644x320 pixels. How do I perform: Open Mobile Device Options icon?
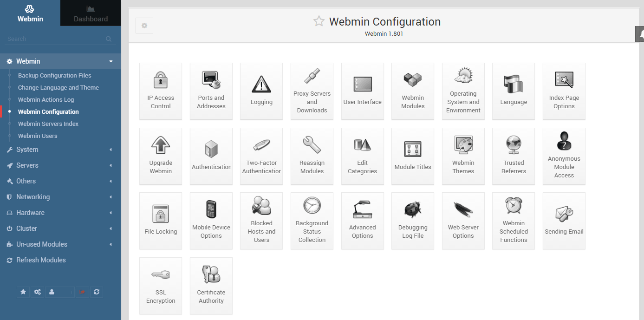(211, 221)
